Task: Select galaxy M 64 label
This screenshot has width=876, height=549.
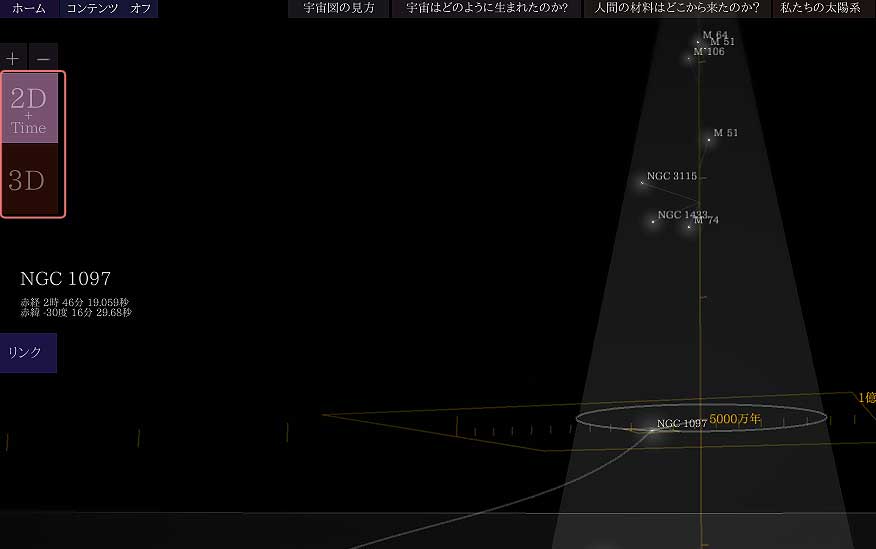Action: 715,35
